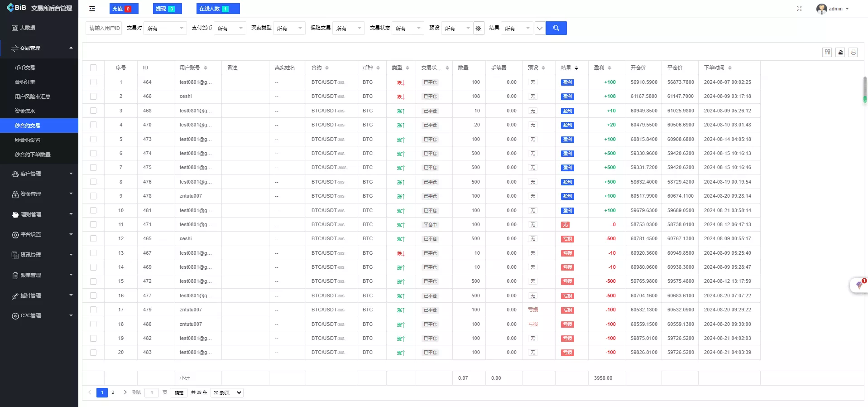Collapse the sidebar with the hamburger icon

coord(92,9)
